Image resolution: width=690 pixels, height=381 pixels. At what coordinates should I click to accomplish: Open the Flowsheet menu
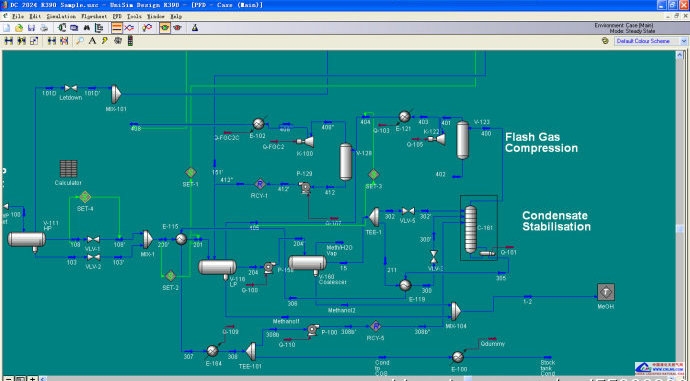94,16
